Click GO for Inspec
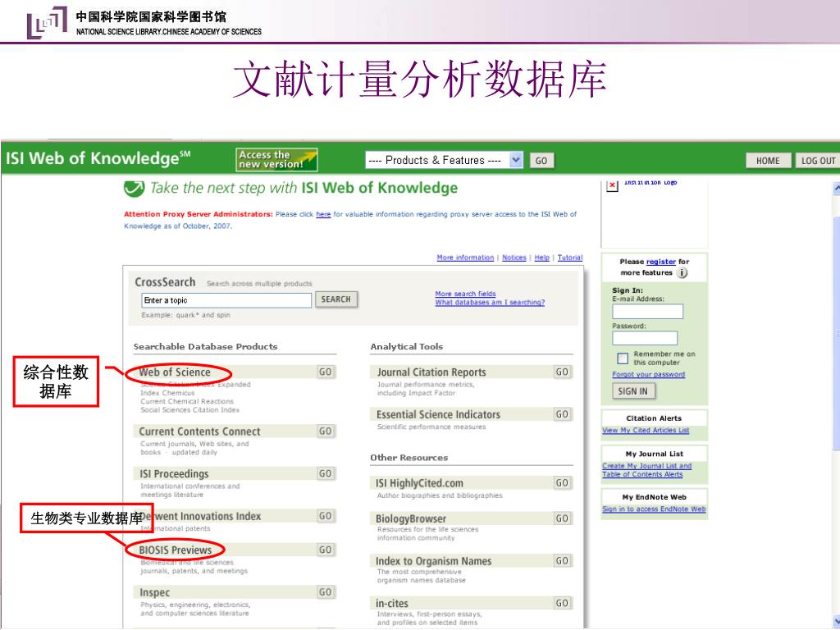The image size is (840, 630). 325,592
